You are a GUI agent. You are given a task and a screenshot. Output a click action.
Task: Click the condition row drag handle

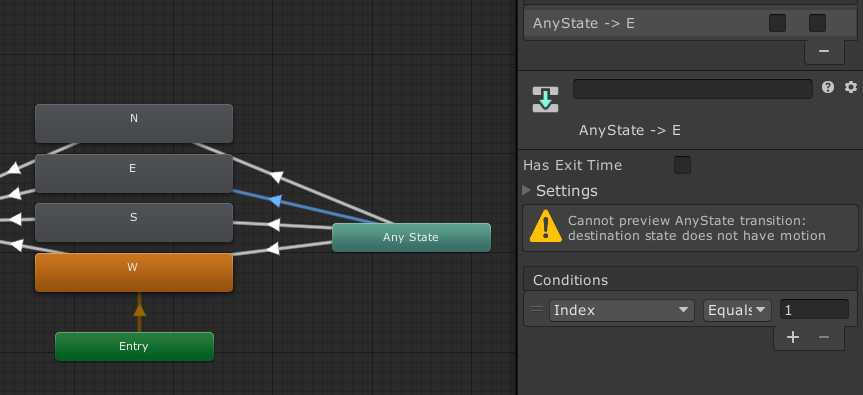coord(537,309)
